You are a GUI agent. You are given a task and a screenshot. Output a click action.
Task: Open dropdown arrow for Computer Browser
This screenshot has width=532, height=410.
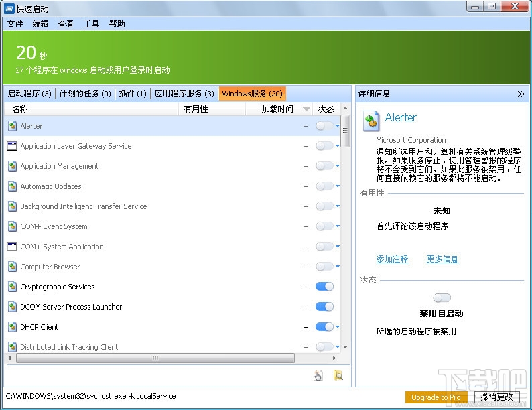338,266
